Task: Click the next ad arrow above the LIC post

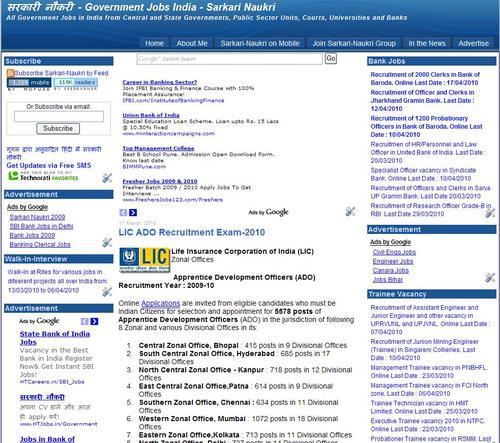Action: [x=133, y=212]
